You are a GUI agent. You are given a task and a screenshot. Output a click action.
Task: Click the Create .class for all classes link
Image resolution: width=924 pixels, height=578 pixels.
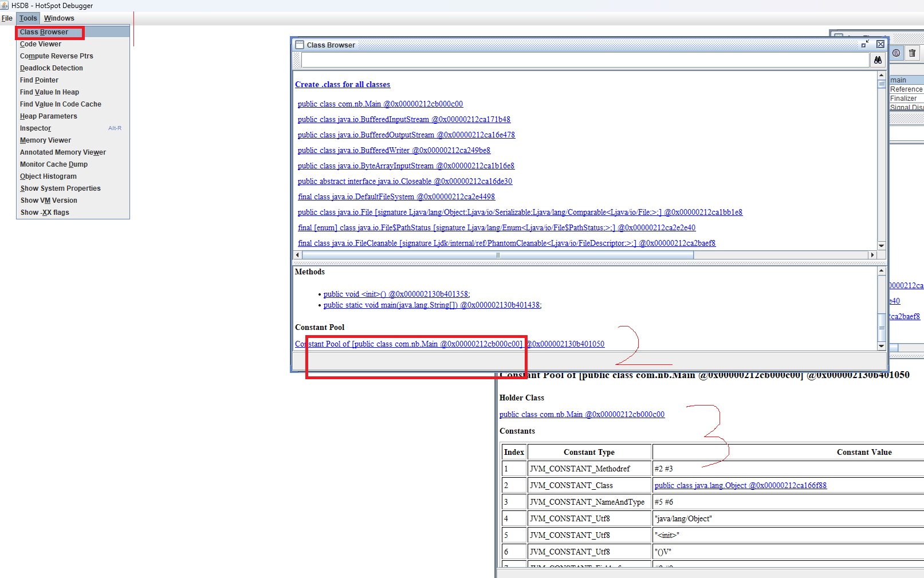click(343, 85)
